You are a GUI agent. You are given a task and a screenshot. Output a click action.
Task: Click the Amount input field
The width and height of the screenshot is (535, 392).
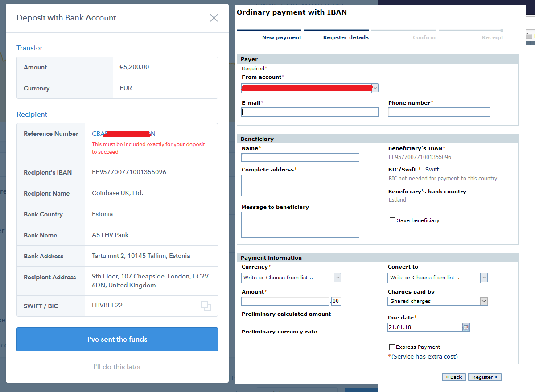point(285,301)
